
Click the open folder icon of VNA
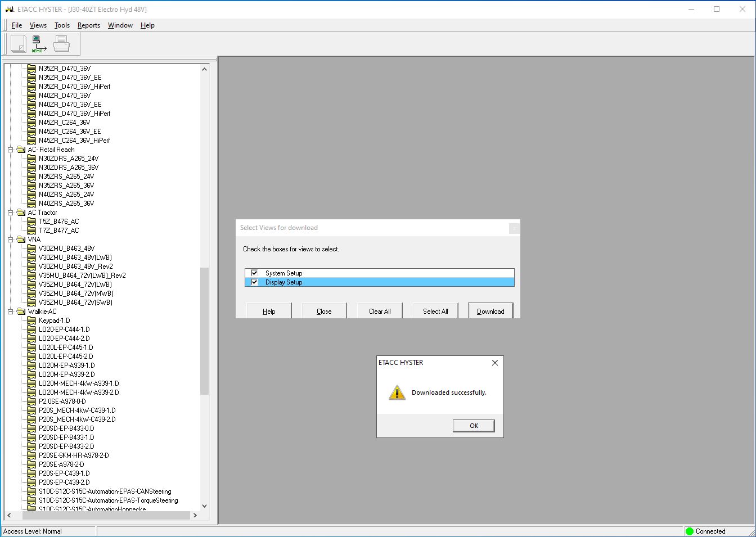[x=21, y=240]
